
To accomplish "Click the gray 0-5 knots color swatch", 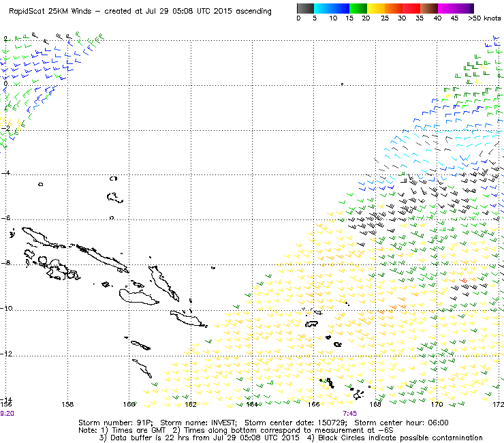I will point(305,8).
